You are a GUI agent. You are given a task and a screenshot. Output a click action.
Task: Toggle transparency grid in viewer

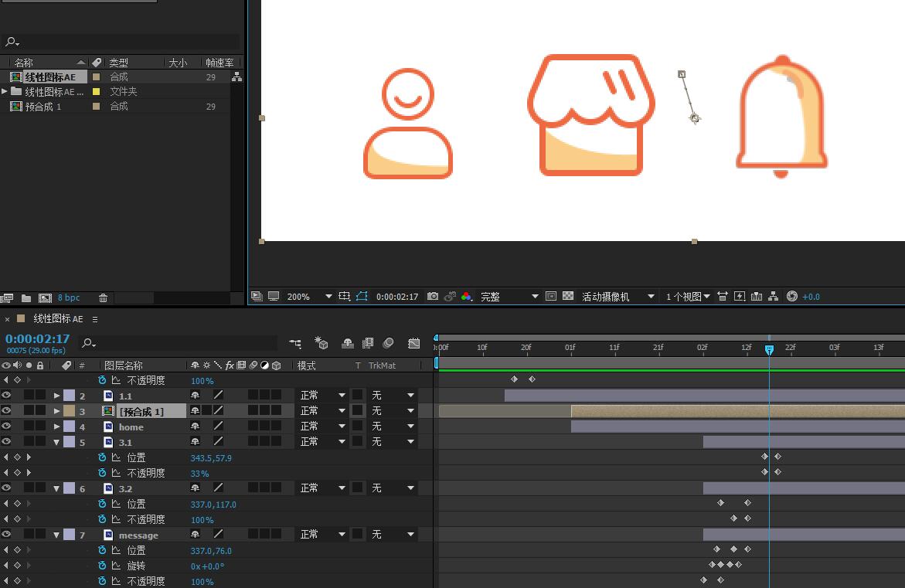click(x=568, y=297)
